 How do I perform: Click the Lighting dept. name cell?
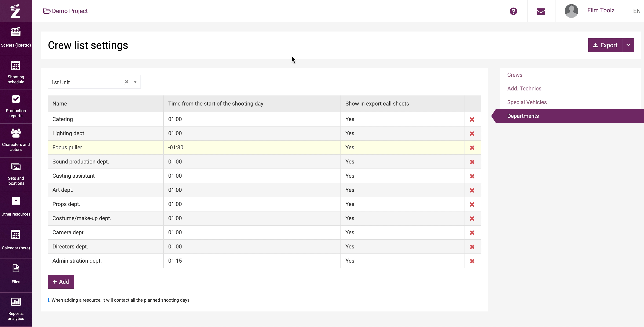pyautogui.click(x=106, y=133)
